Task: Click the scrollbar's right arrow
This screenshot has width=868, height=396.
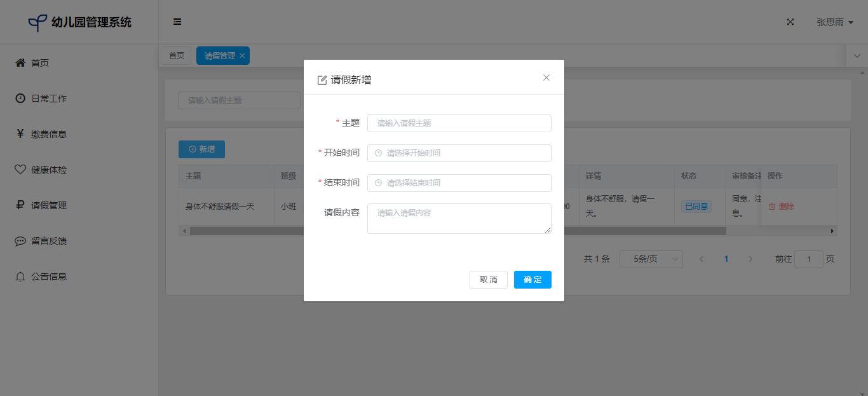Action: (x=832, y=231)
